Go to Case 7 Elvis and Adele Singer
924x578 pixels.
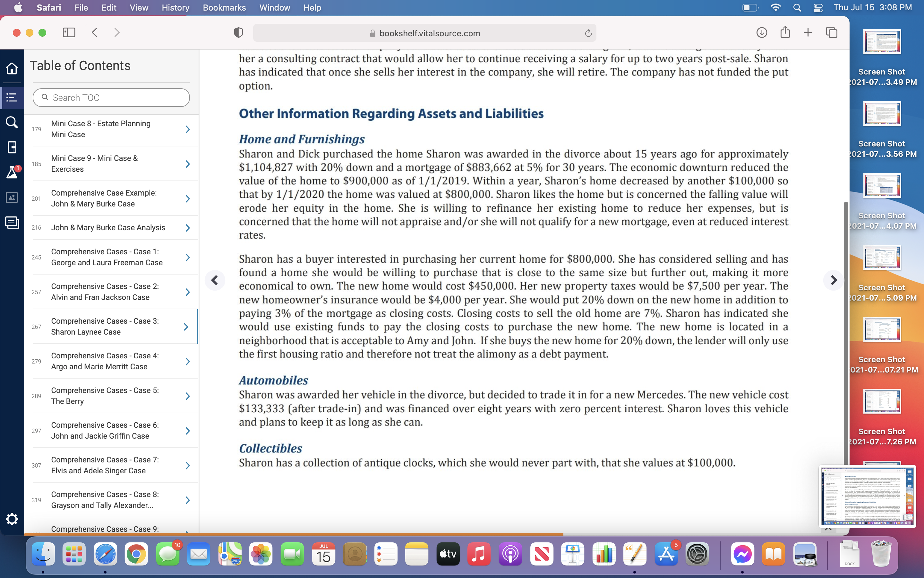click(112, 465)
